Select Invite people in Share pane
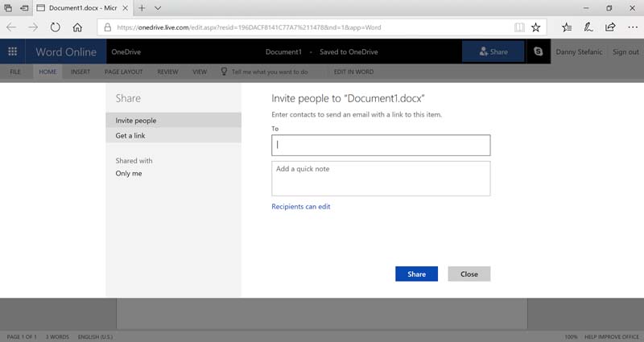This screenshot has height=342, width=644. click(x=174, y=120)
